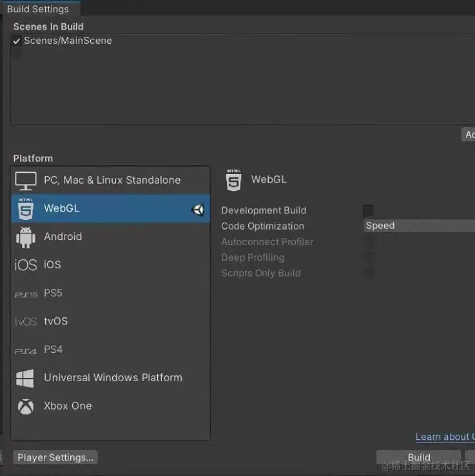Click the PS5 logo icon
The height and width of the screenshot is (476, 475).
(26, 295)
